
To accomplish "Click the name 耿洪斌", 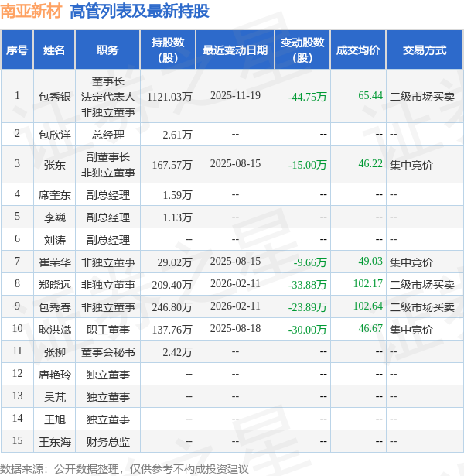I will point(55,330).
